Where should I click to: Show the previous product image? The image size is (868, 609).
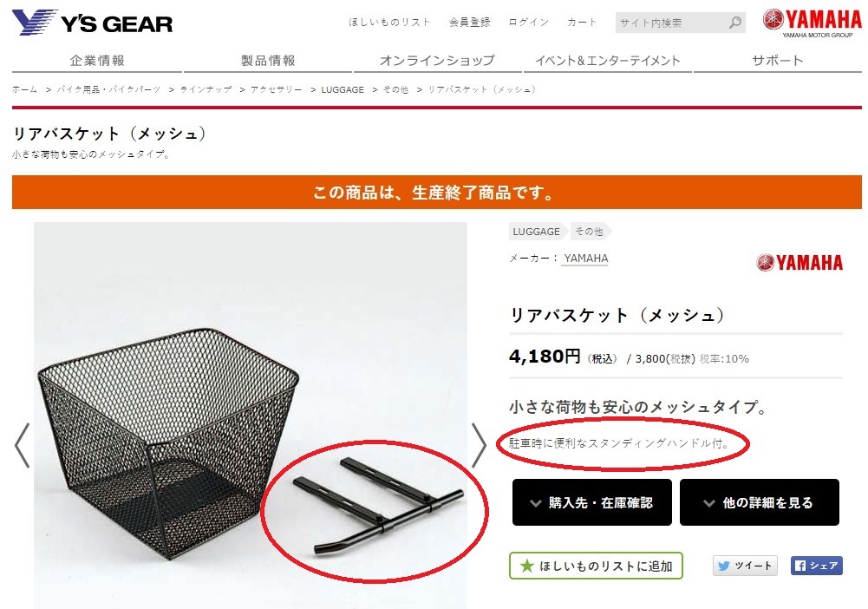[23, 445]
